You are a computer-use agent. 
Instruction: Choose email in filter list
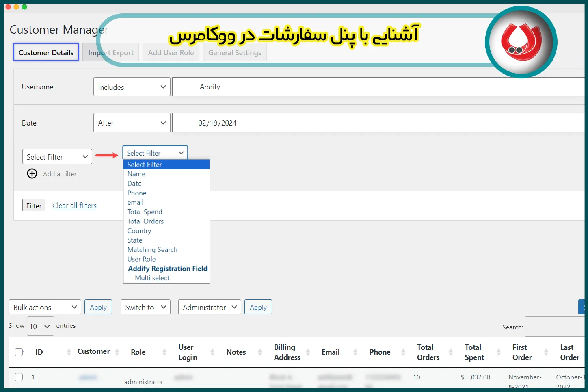pyautogui.click(x=166, y=202)
